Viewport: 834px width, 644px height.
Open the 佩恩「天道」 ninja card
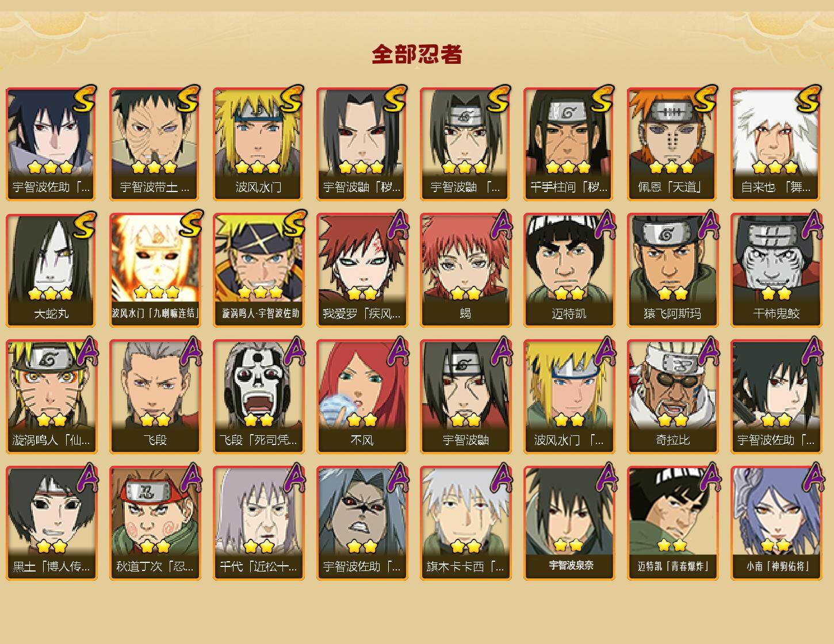coord(672,144)
